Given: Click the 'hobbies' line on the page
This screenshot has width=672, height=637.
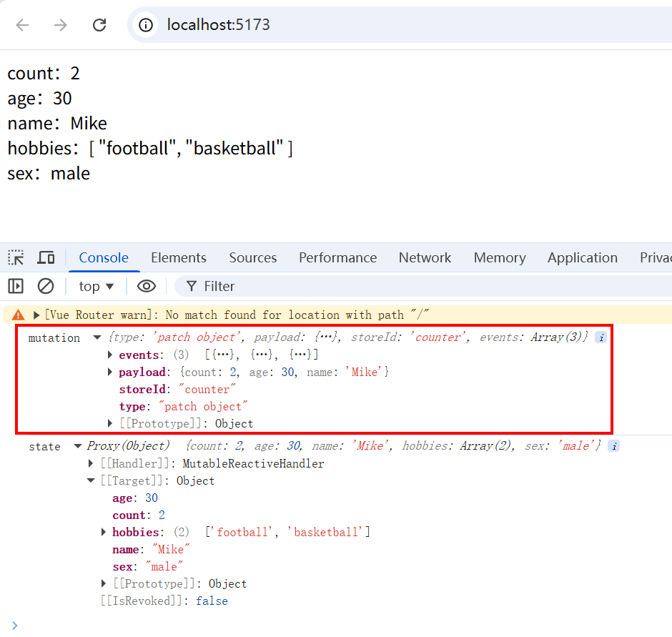Looking at the screenshot, I should tap(150, 148).
